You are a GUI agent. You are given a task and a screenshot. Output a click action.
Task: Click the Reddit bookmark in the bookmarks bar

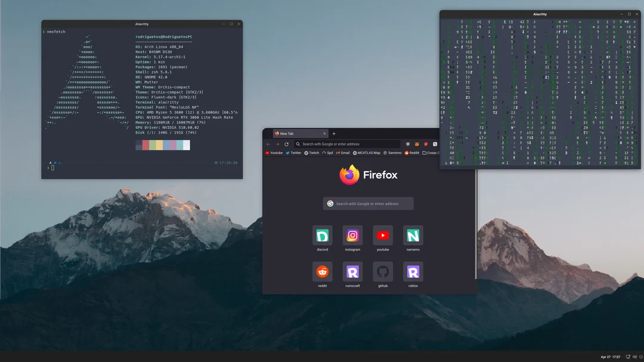click(413, 153)
